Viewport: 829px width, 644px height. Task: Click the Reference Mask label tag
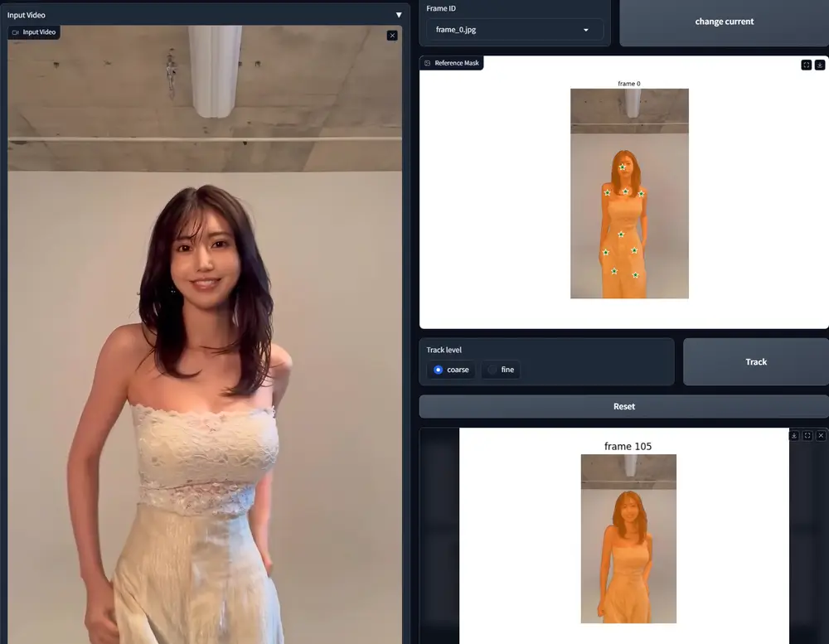point(452,63)
